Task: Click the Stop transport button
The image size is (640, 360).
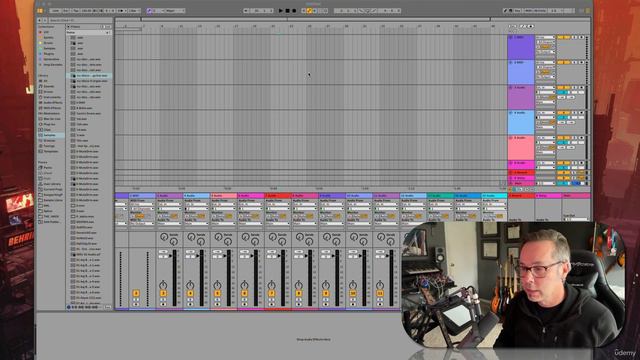Action: [x=287, y=11]
